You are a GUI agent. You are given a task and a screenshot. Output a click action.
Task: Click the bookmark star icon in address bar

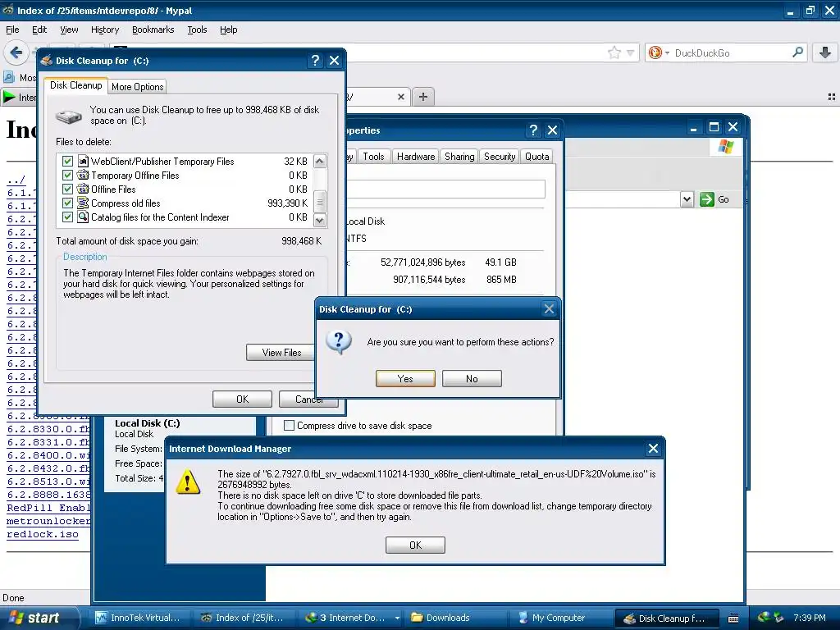614,52
